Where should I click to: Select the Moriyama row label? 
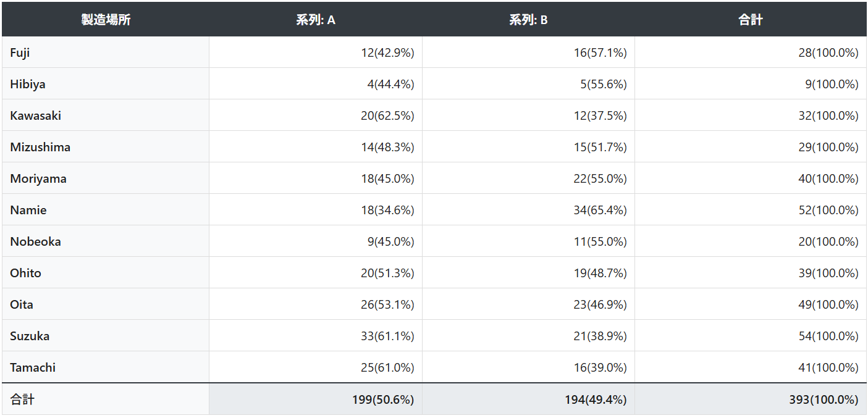(38, 179)
